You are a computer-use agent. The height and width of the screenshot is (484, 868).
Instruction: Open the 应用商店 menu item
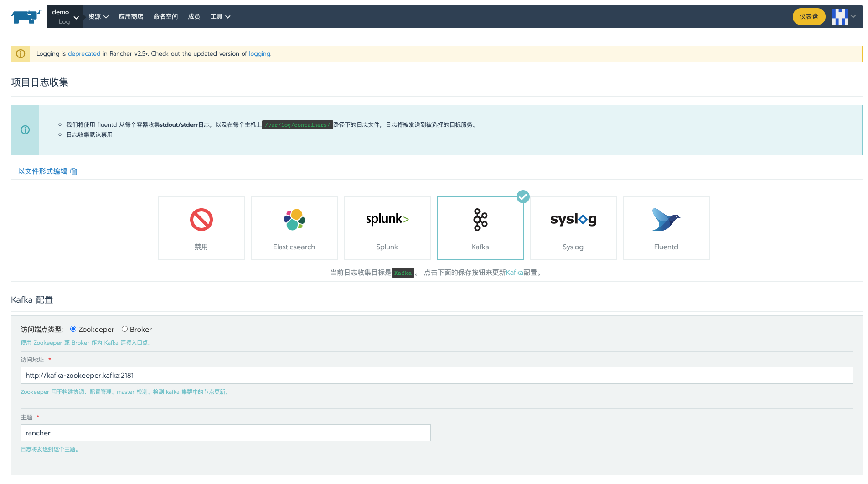(131, 17)
